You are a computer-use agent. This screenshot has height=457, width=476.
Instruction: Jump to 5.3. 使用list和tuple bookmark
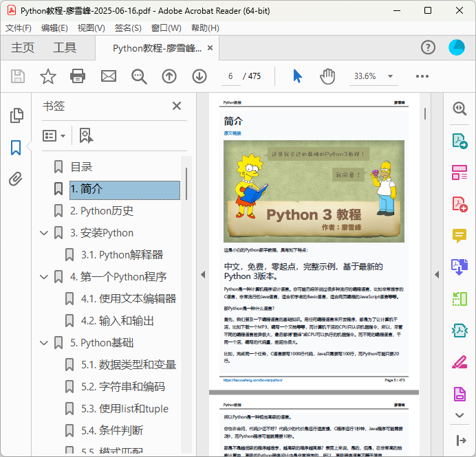pyautogui.click(x=125, y=409)
